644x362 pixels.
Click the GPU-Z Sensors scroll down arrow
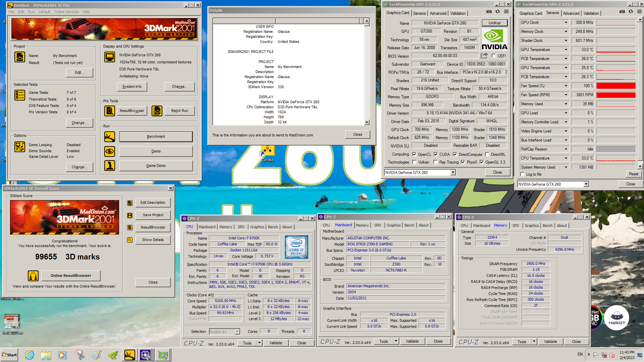coord(640,166)
